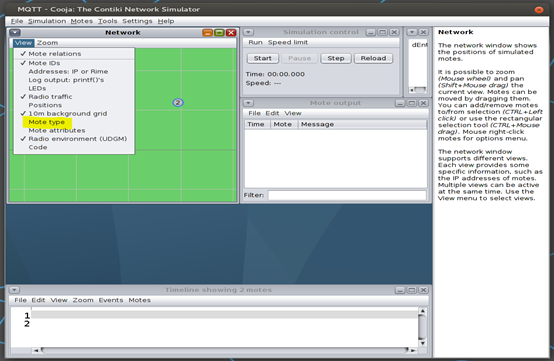Open the Speed limit menu

[x=288, y=42]
